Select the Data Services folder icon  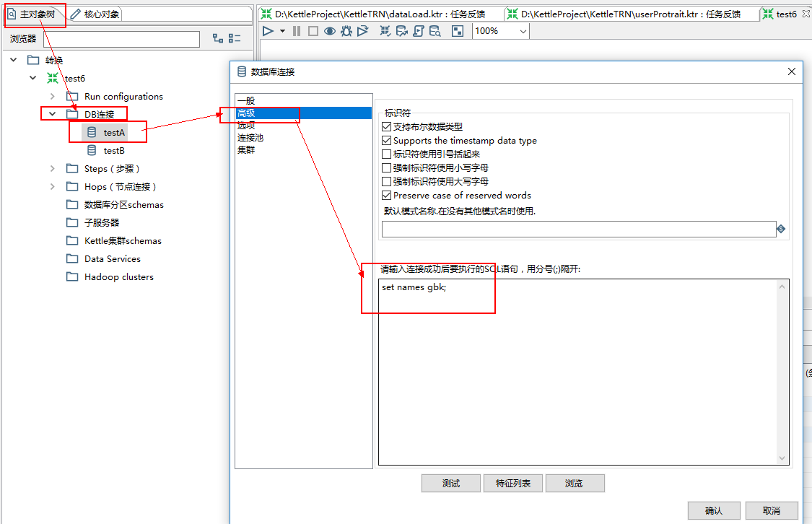coord(72,258)
